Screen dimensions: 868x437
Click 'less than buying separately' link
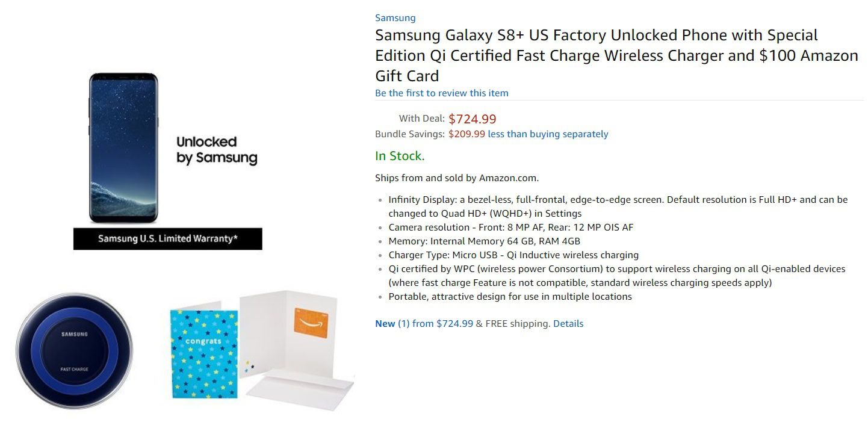coord(548,134)
